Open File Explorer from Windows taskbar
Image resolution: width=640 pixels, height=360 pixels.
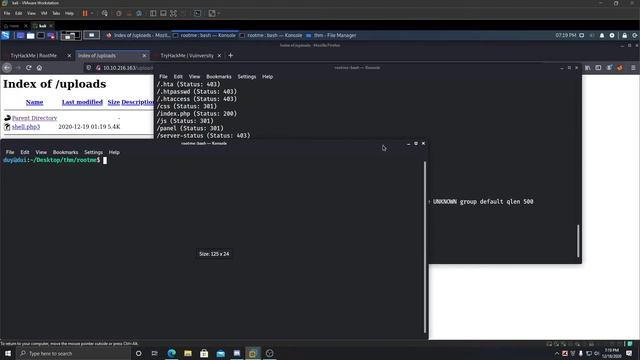pos(188,353)
